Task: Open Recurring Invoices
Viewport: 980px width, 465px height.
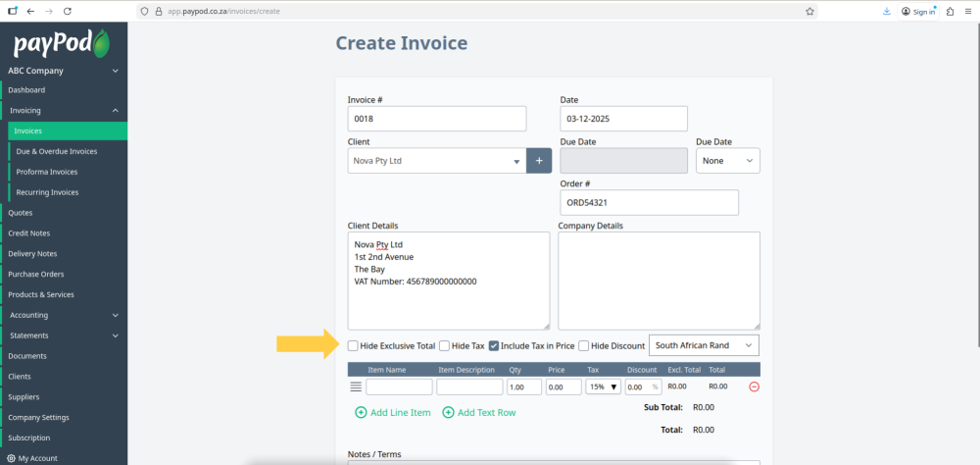Action: [x=68, y=192]
